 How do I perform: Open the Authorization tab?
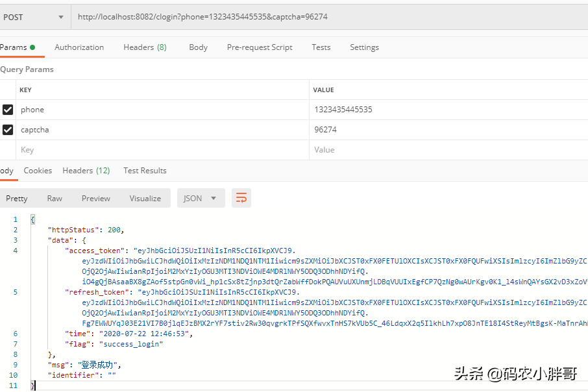click(79, 47)
